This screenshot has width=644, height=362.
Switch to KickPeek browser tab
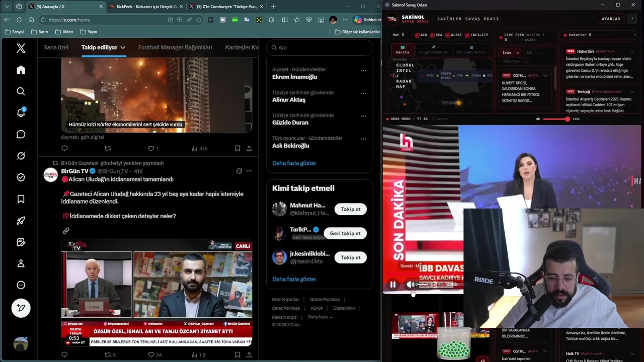point(145,7)
